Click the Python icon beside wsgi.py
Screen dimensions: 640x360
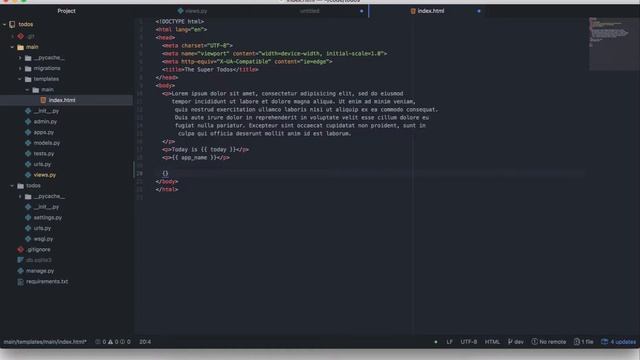click(28, 239)
